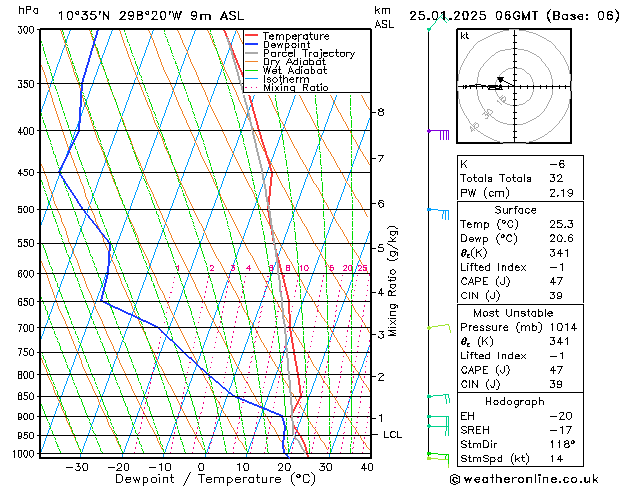Click the Temperature legend entry

point(287,36)
